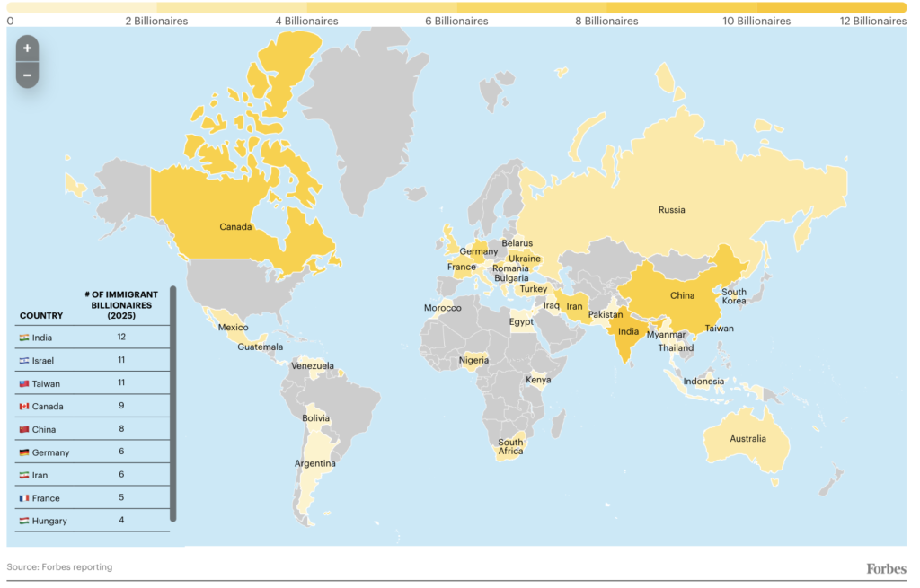Click the 12 Billionaires legend color segment
The height and width of the screenshot is (588, 920).
(831, 8)
